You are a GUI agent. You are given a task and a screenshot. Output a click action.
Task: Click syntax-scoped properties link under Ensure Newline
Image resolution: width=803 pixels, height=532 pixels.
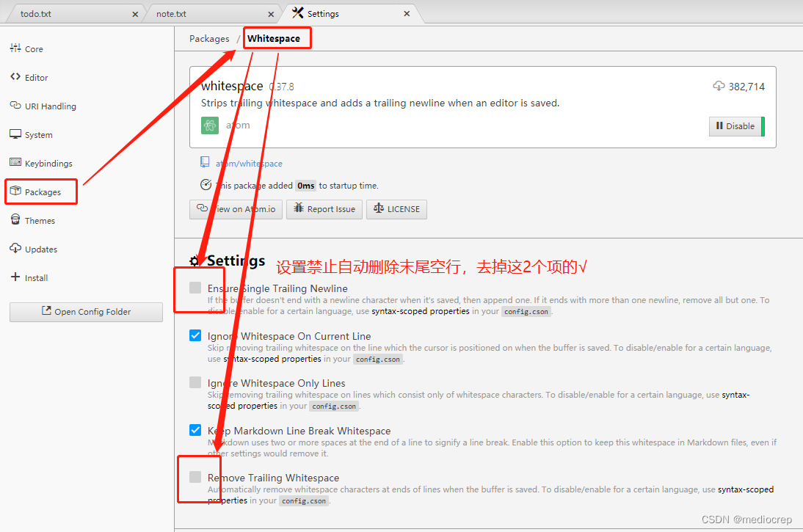(x=421, y=311)
